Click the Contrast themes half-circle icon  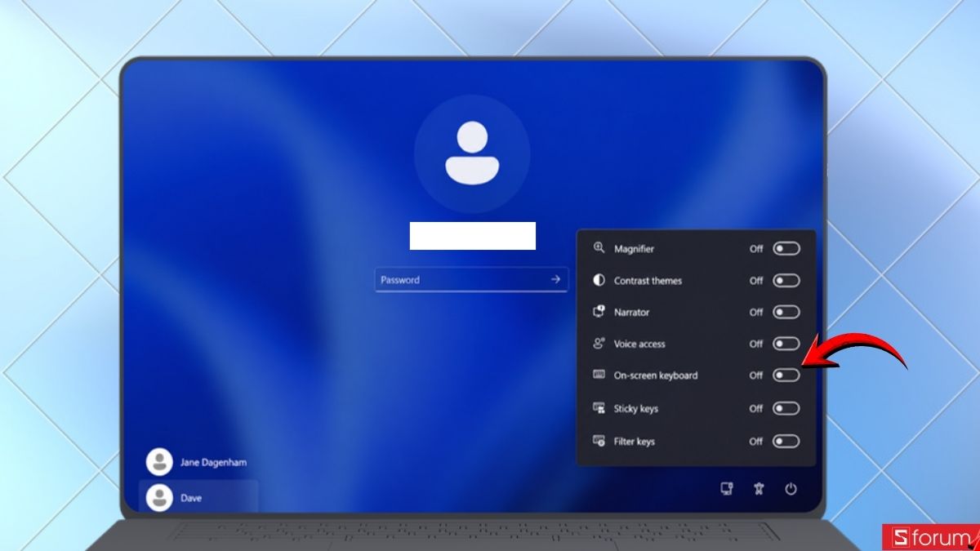click(x=599, y=280)
